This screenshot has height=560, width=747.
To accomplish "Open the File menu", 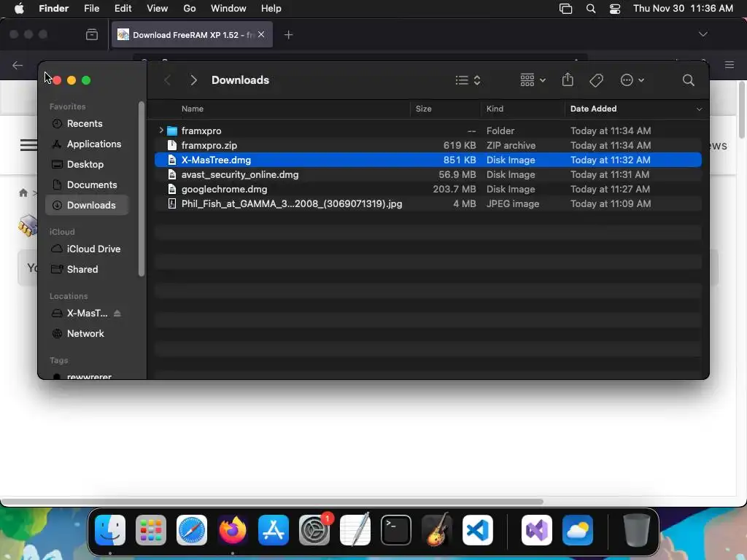I will point(91,9).
